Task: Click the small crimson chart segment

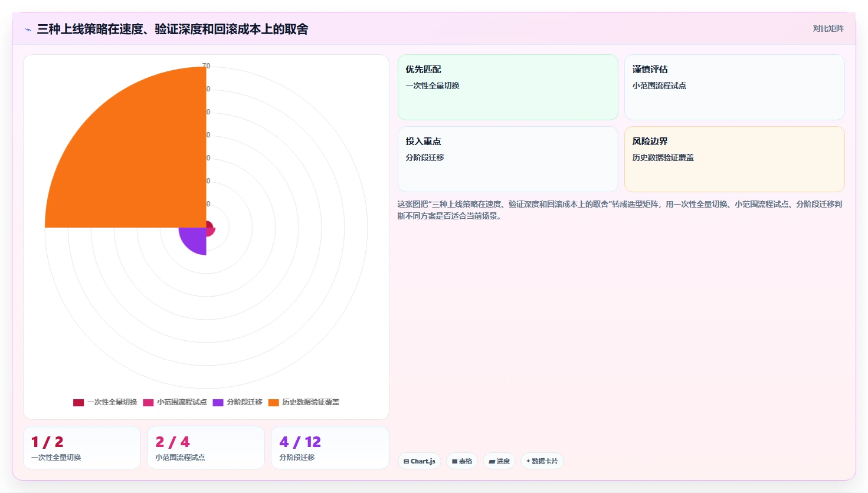Action: point(209,224)
